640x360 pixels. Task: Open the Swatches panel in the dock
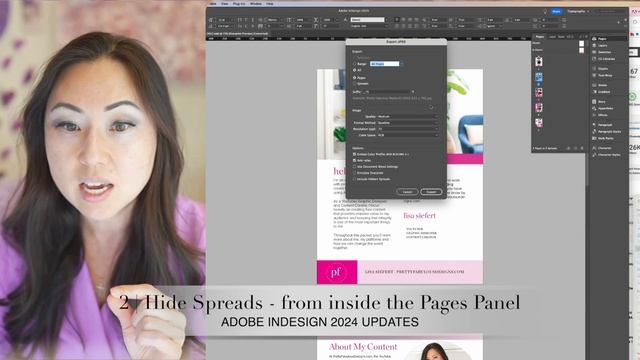point(604,52)
